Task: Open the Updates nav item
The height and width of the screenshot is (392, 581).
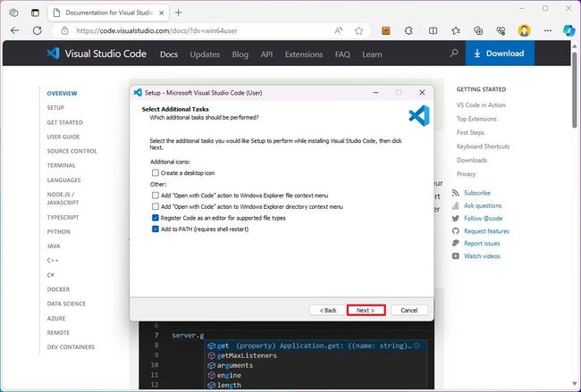Action: coord(205,54)
